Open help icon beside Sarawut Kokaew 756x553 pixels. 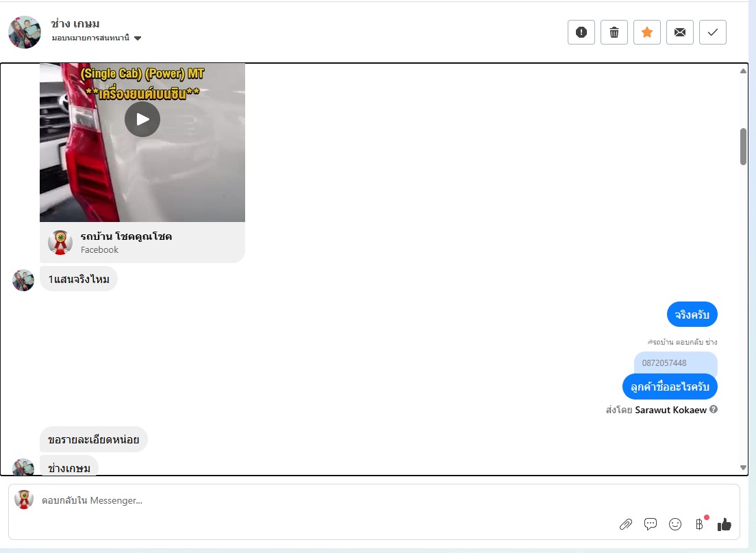714,409
